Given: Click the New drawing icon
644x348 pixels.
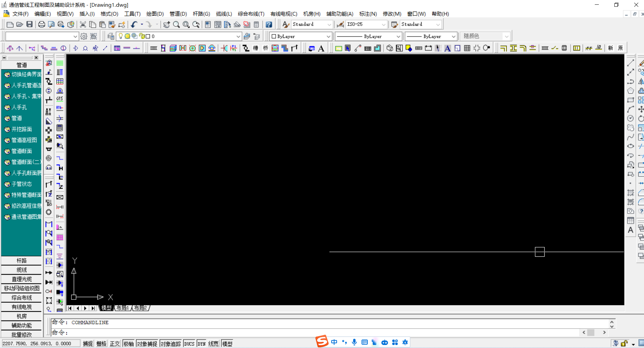Looking at the screenshot, I should click(10, 24).
